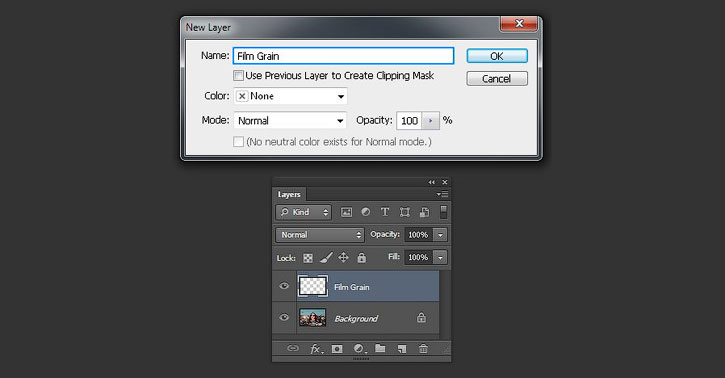Screen dimensions: 725x378
Task: Click the lock position move icon
Action: 343,257
